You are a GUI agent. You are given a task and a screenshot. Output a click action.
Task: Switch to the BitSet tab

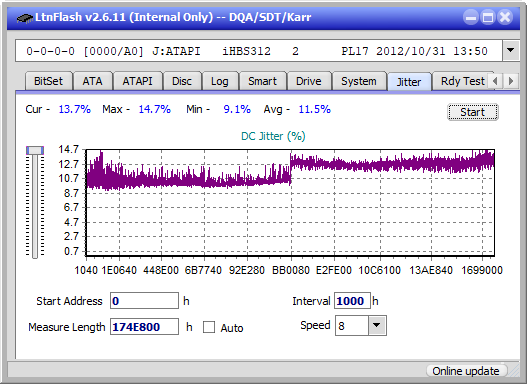pos(48,81)
